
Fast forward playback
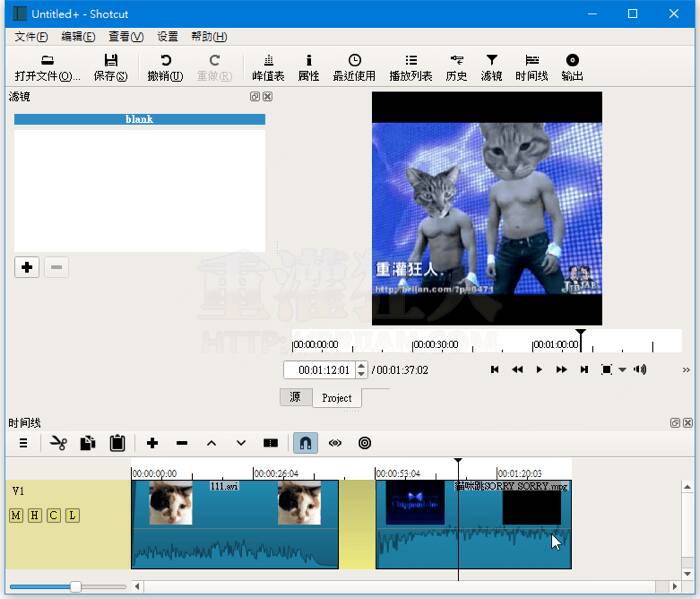tap(562, 370)
